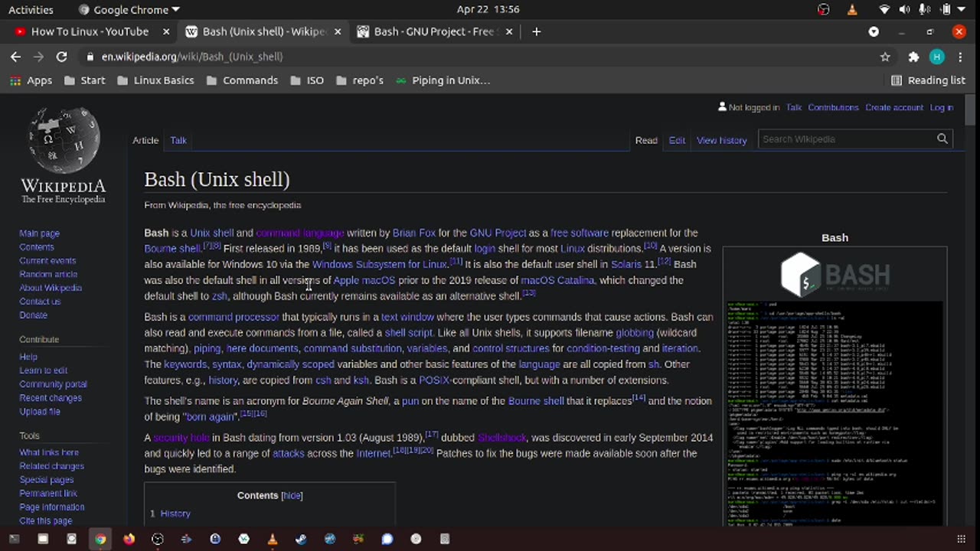Click the Wi-Fi icon in the top panel
Viewport: 980px width, 551px height.
885,10
